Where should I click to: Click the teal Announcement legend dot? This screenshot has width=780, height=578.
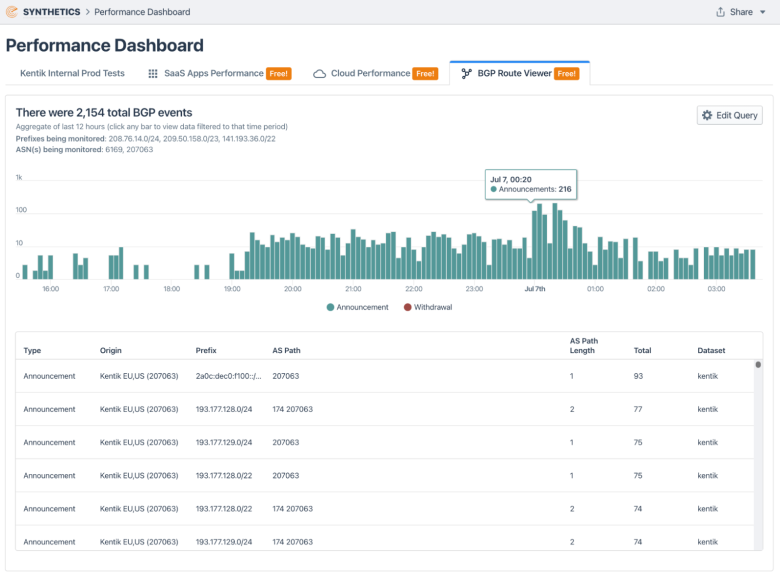click(x=330, y=307)
